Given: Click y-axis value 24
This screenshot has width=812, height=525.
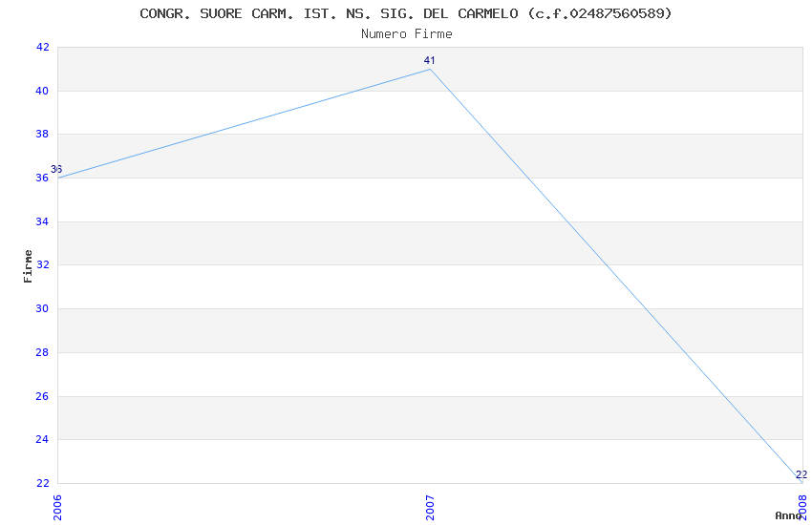Looking at the screenshot, I should pos(42,440).
